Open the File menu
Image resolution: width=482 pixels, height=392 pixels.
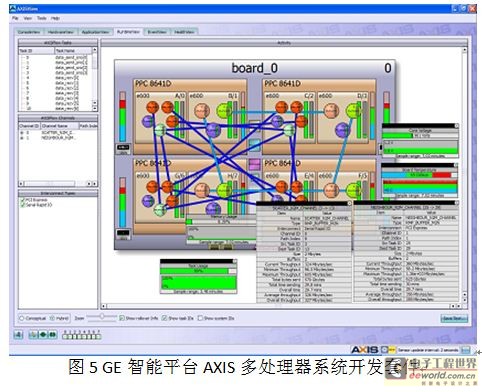point(15,18)
